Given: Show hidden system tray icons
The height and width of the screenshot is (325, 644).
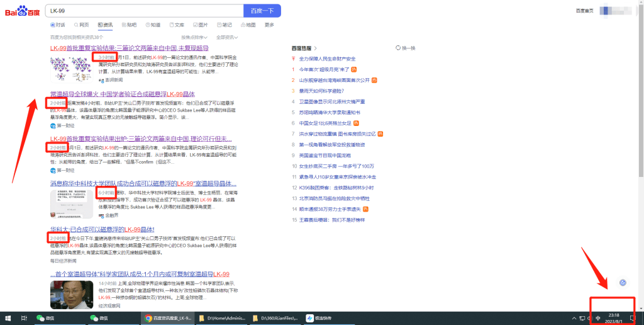Looking at the screenshot, I should (x=574, y=318).
